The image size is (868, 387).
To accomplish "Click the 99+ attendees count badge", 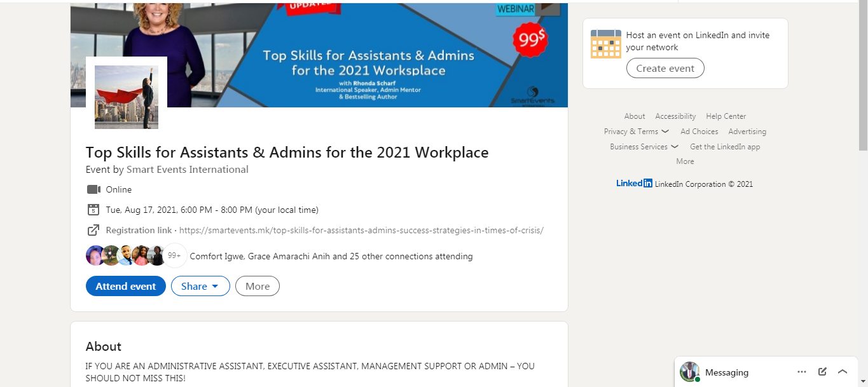I will coord(175,256).
